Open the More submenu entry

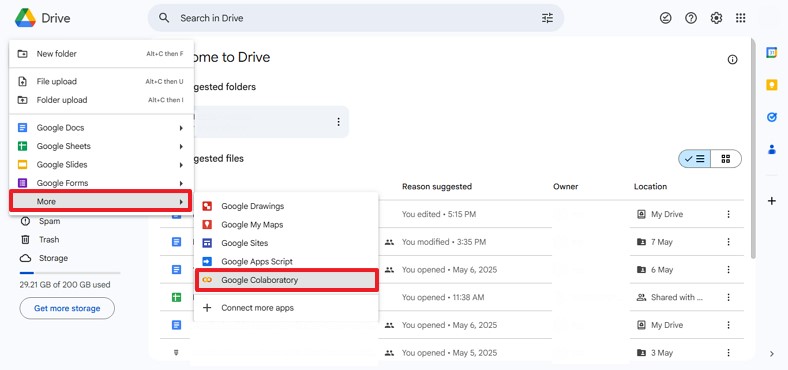(x=101, y=201)
